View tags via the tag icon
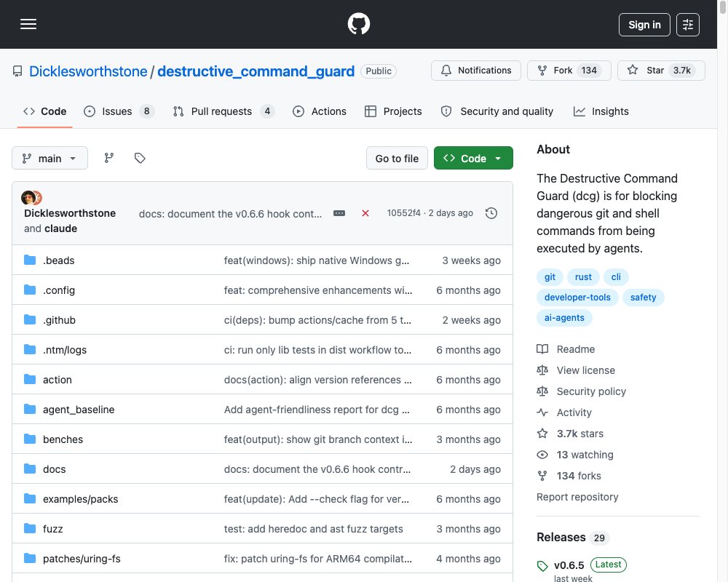 click(x=140, y=159)
